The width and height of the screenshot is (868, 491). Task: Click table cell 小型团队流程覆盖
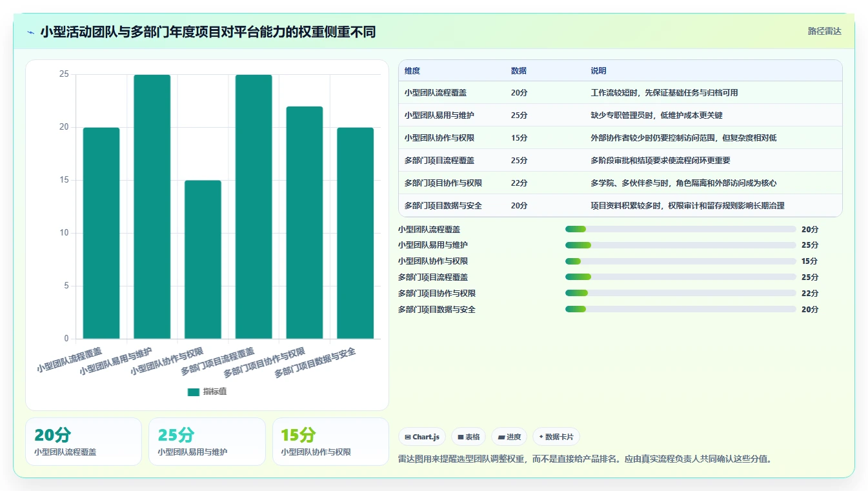point(436,93)
